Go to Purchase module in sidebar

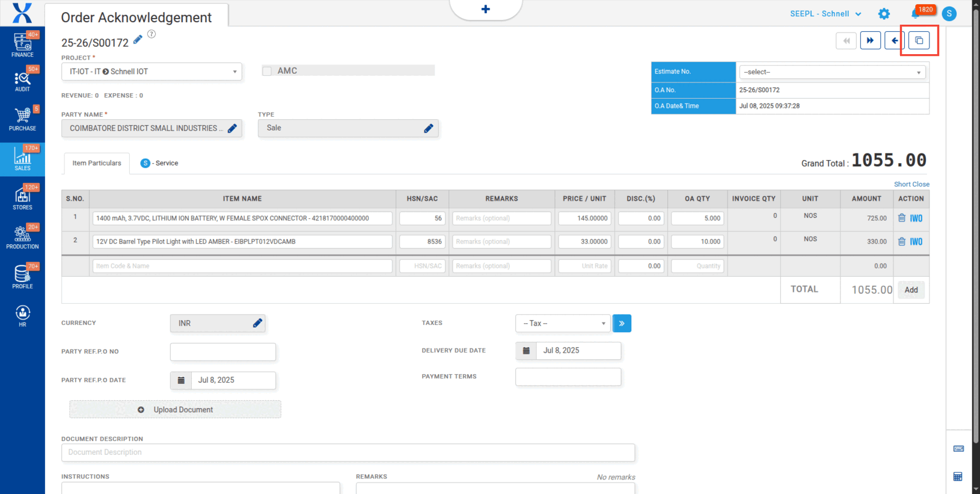(x=22, y=119)
